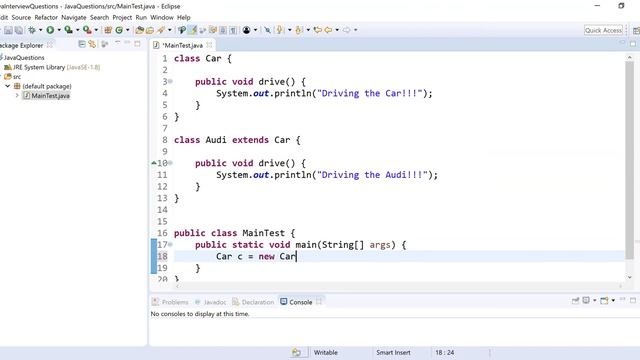Click the Coverage run icon
Image resolution: width=640 pixels, height=360 pixels.
69,30
